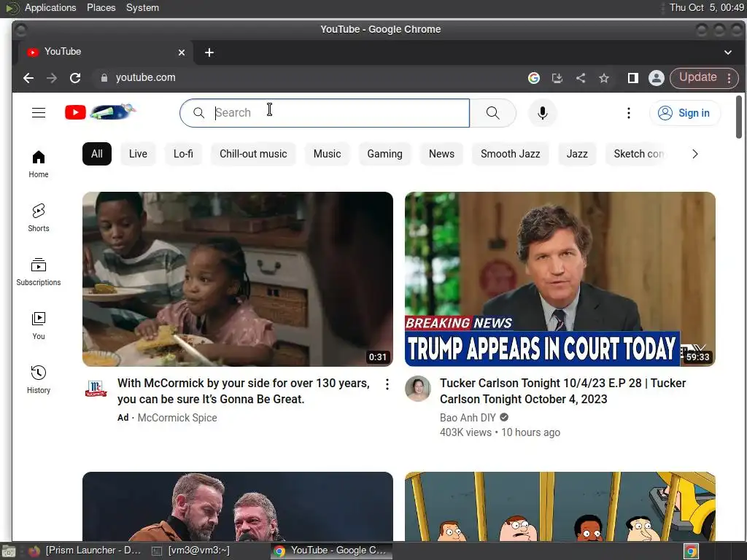Open Shorts from the sidebar
The height and width of the screenshot is (560, 747).
pyautogui.click(x=39, y=217)
